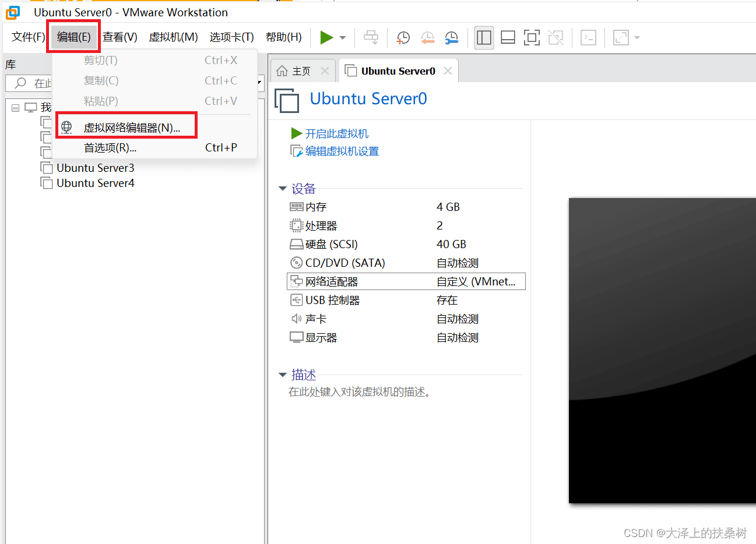Open the power options dropdown arrow
This screenshot has height=544, width=756.
[x=343, y=38]
